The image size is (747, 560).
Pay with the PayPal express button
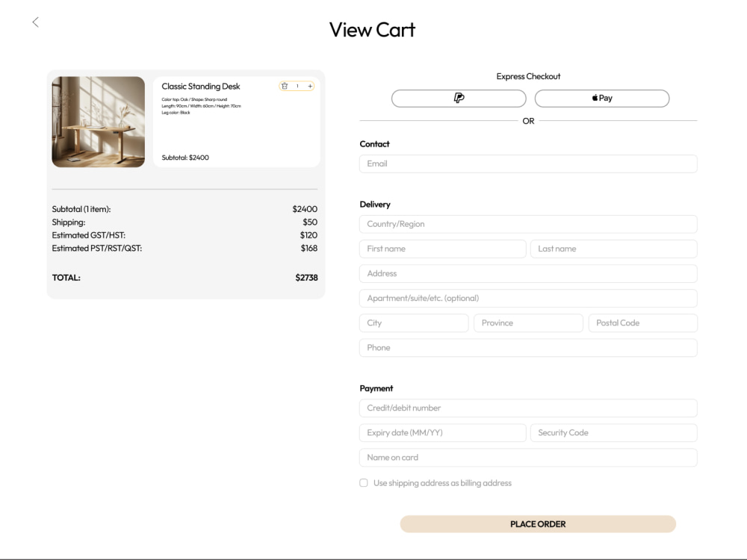tap(459, 98)
